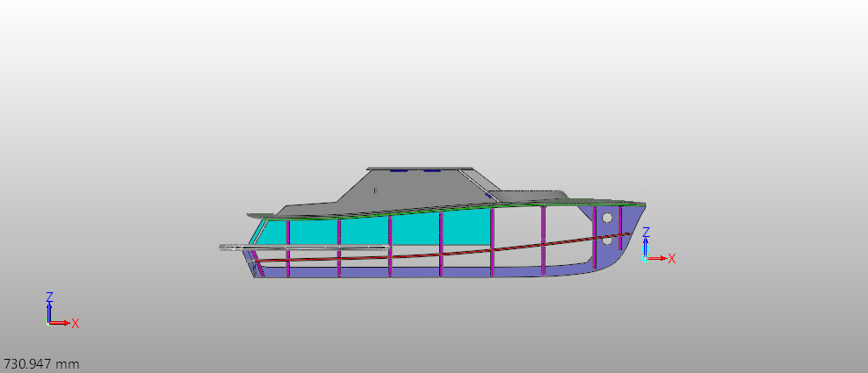Select the small red marker on cabin wall
This screenshot has width=868, height=373.
[376, 190]
